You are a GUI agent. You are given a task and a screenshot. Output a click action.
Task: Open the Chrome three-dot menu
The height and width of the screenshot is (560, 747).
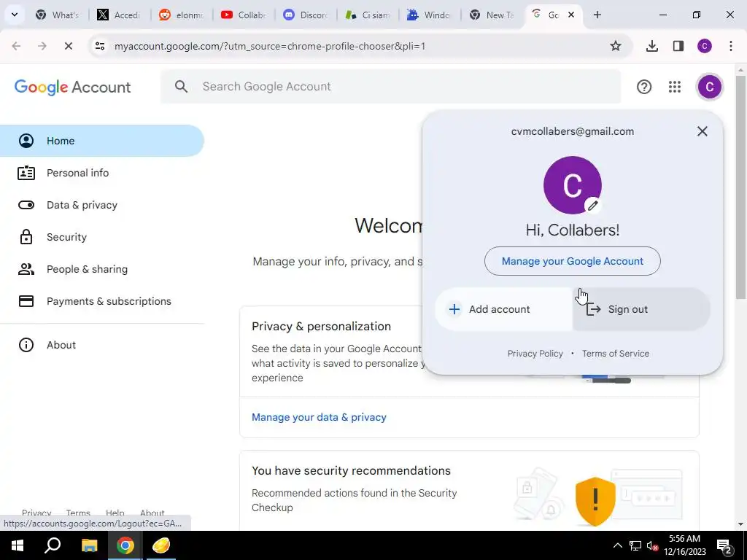[731, 46]
